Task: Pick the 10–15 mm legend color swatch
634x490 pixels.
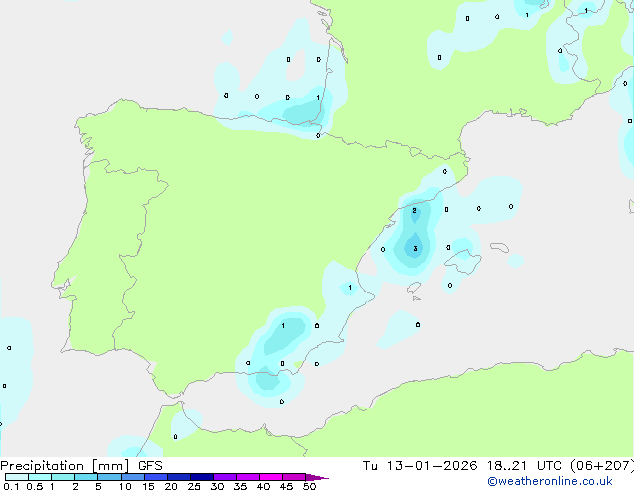Action: [x=133, y=477]
